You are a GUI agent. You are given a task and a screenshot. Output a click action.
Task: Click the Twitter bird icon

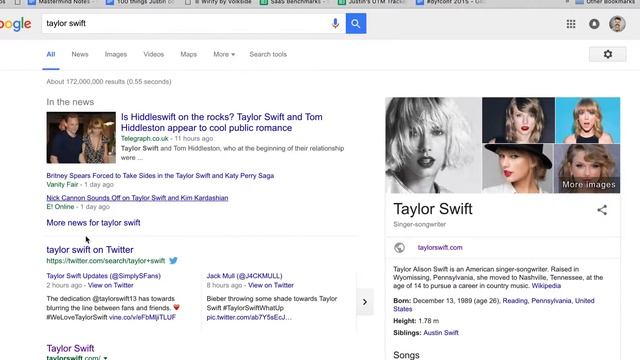pyautogui.click(x=173, y=260)
